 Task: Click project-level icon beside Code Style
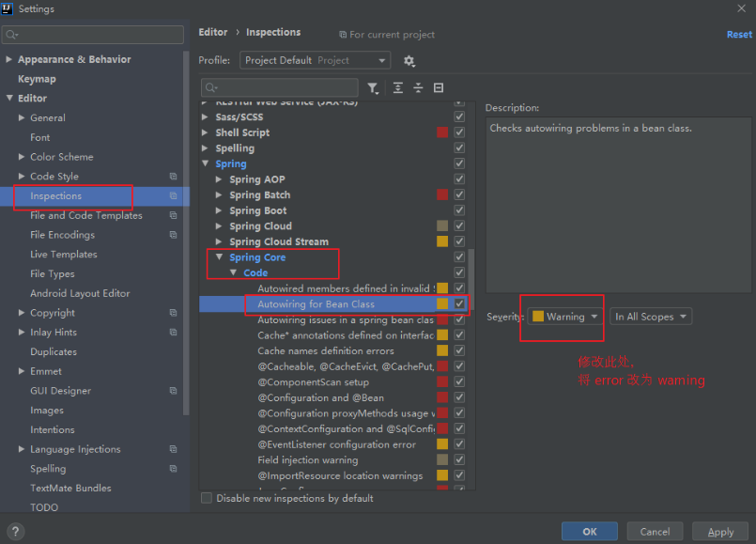(173, 177)
